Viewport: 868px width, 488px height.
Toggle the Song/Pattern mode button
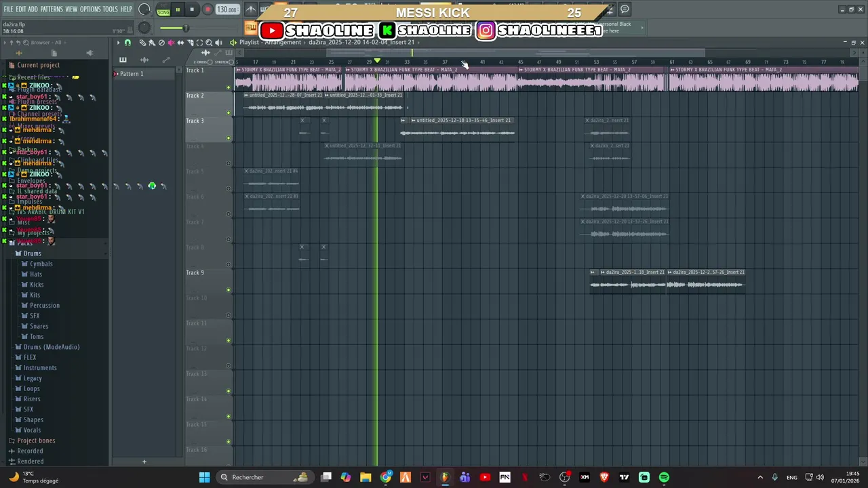(163, 10)
